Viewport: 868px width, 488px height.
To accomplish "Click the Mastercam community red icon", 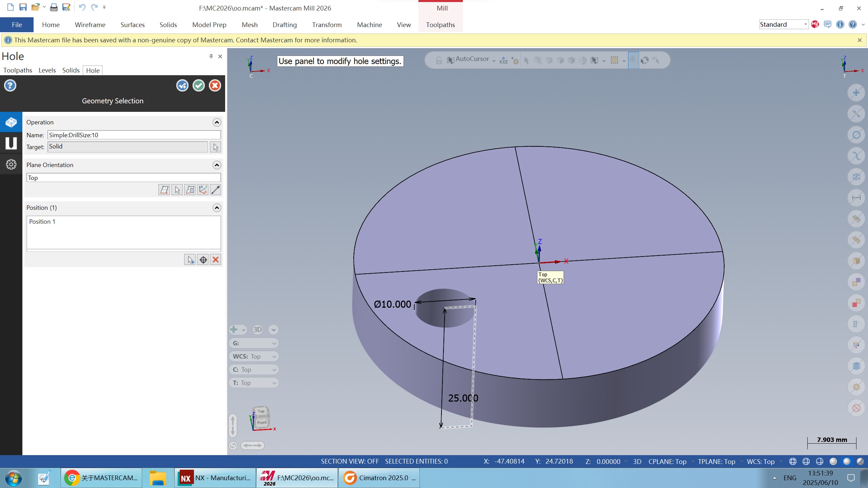I will 815,24.
